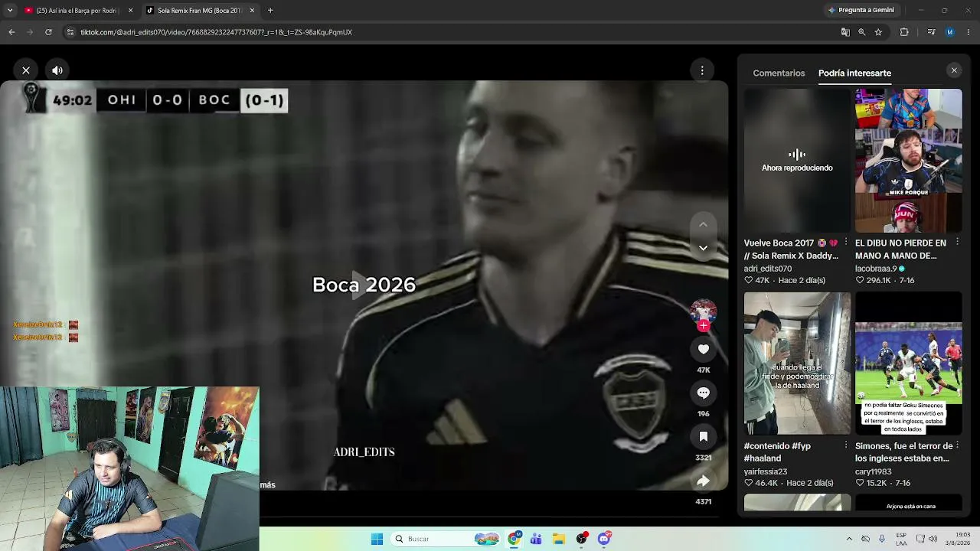Open 'EL DIBU NO PIERDE EN MANO' title
Image resolution: width=980 pixels, height=551 pixels.
point(901,249)
